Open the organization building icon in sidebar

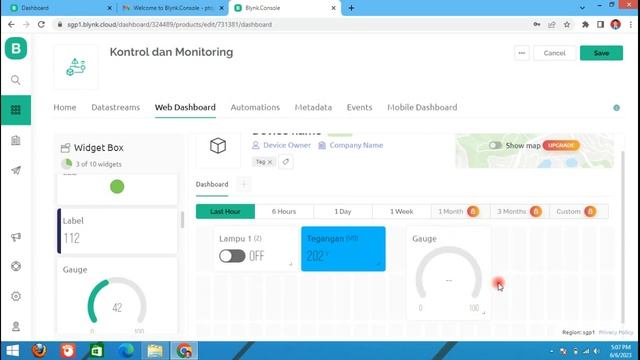point(16,140)
